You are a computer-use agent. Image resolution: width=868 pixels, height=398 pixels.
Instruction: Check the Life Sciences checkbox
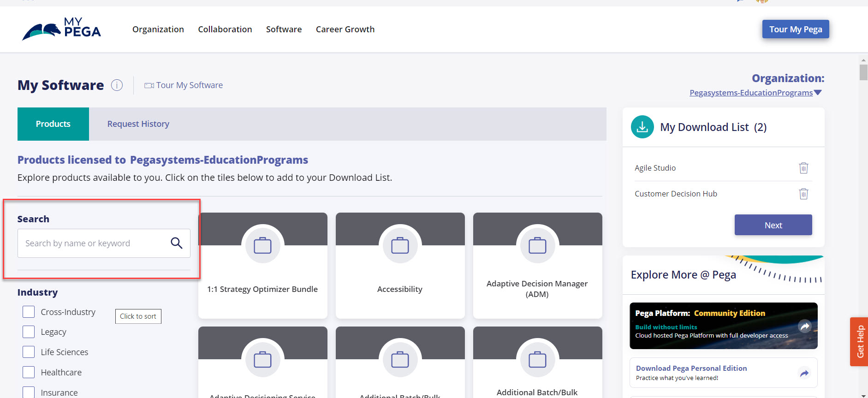(x=29, y=352)
